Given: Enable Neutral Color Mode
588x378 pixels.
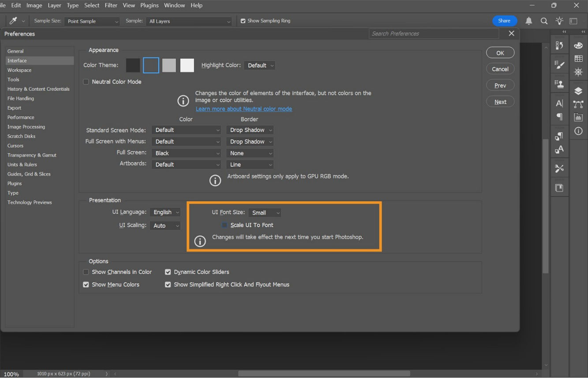Looking at the screenshot, I should point(86,82).
